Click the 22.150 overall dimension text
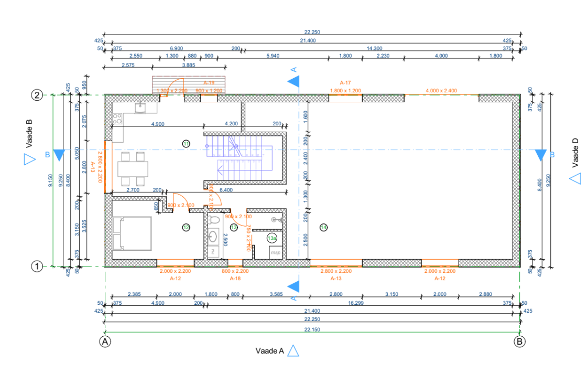 [x=312, y=329]
